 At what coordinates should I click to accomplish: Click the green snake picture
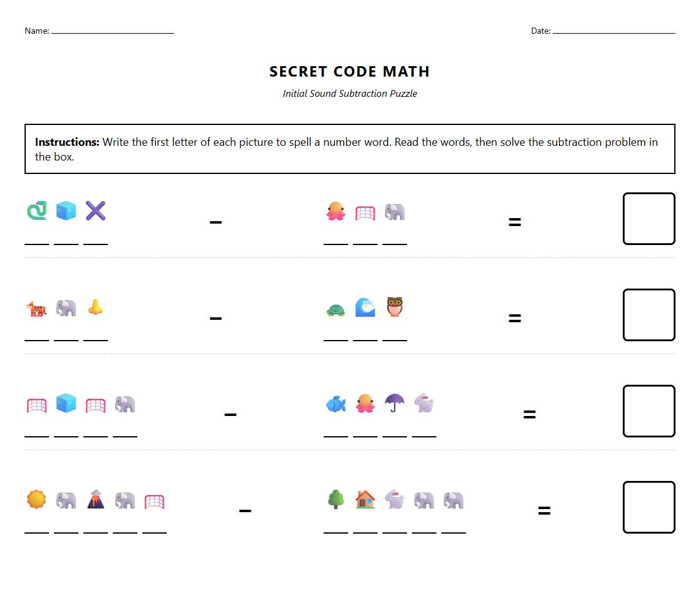[x=37, y=211]
